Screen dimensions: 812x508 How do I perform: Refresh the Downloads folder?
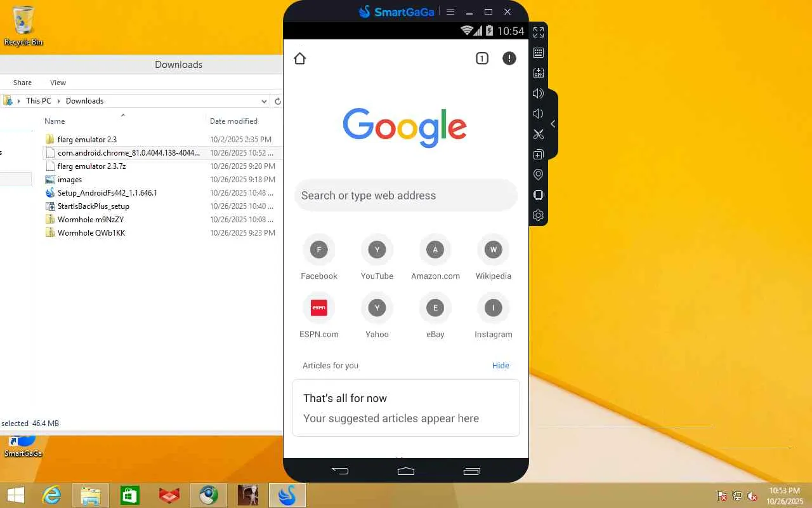(x=277, y=101)
